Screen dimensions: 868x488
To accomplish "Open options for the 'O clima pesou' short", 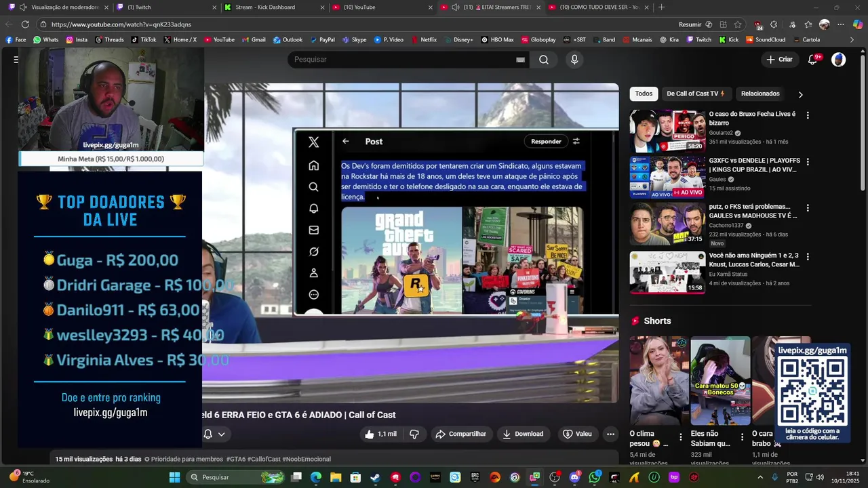I will pos(681,437).
